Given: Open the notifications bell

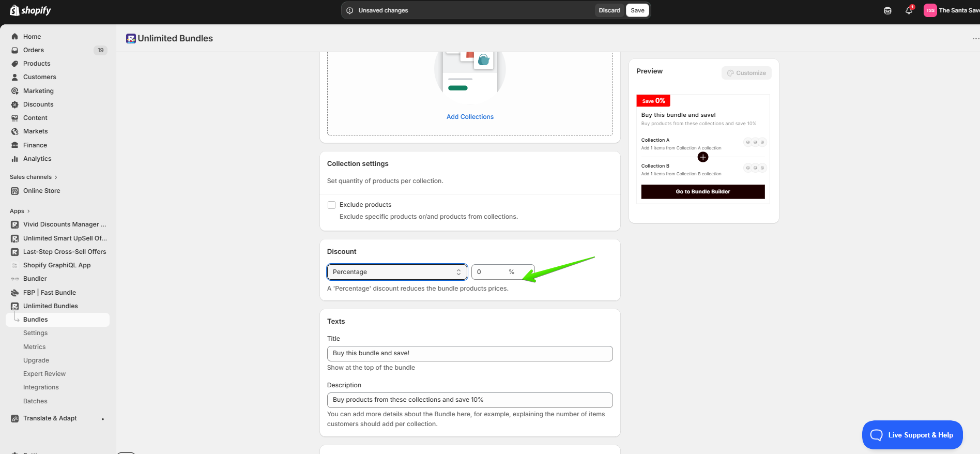Looking at the screenshot, I should (909, 10).
